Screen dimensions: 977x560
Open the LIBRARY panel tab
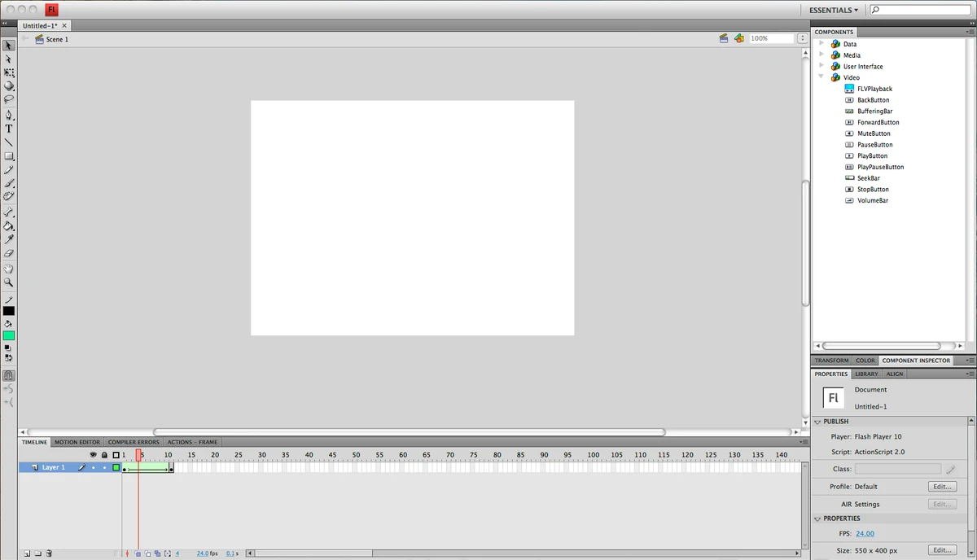tap(865, 374)
